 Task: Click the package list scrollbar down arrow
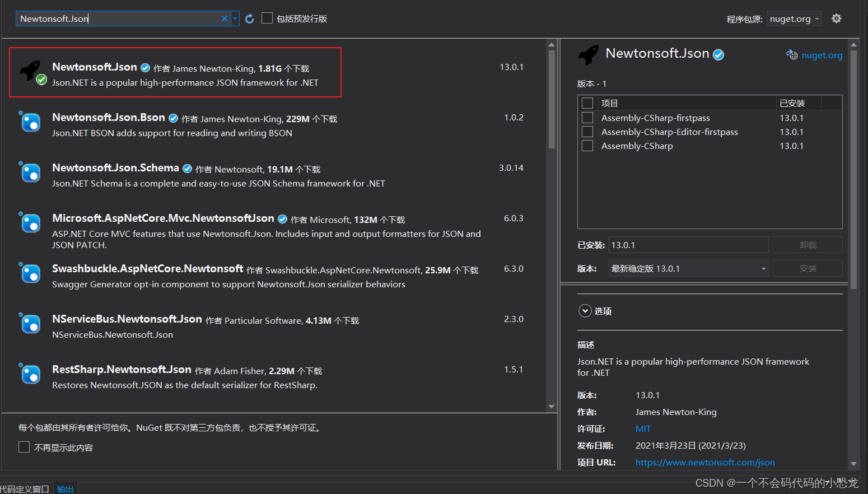(x=552, y=407)
